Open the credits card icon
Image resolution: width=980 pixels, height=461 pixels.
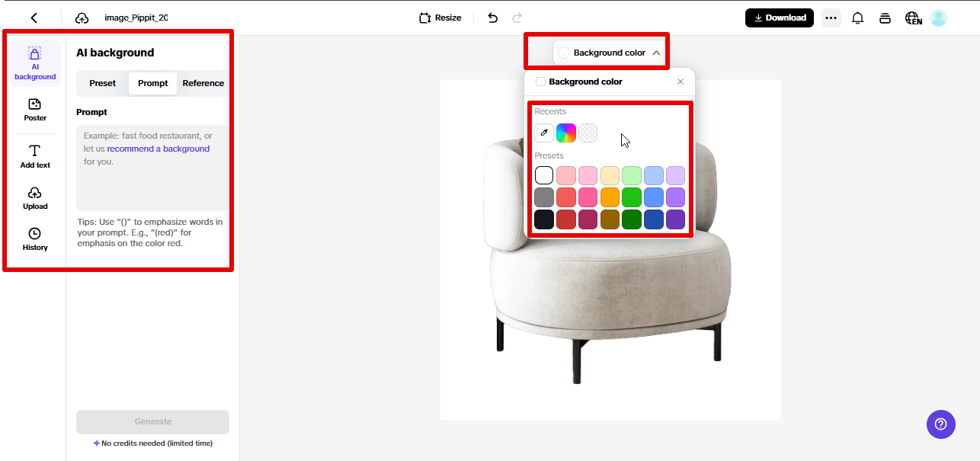point(885,18)
